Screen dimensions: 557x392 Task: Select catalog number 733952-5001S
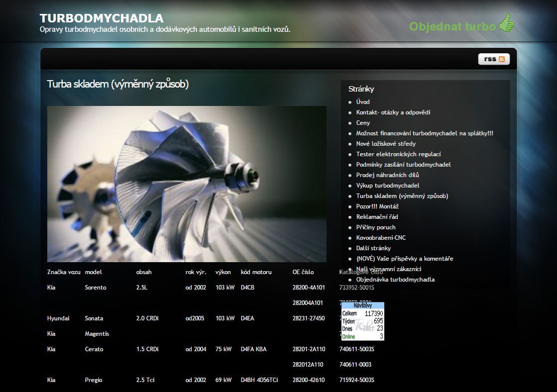click(x=357, y=288)
